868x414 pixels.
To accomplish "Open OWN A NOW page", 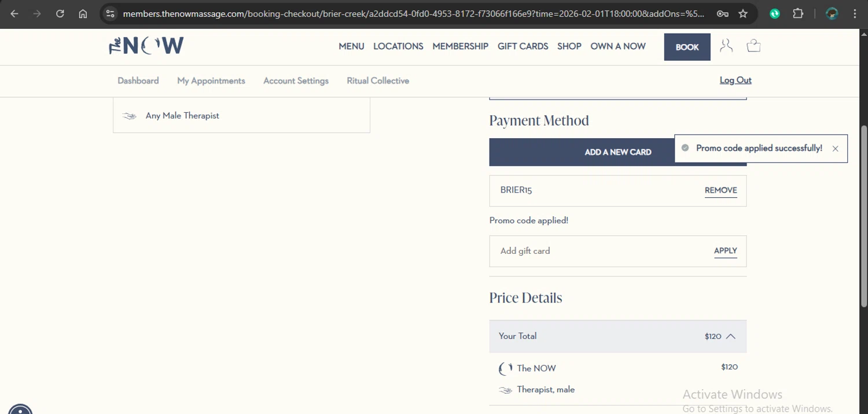I will tap(618, 46).
